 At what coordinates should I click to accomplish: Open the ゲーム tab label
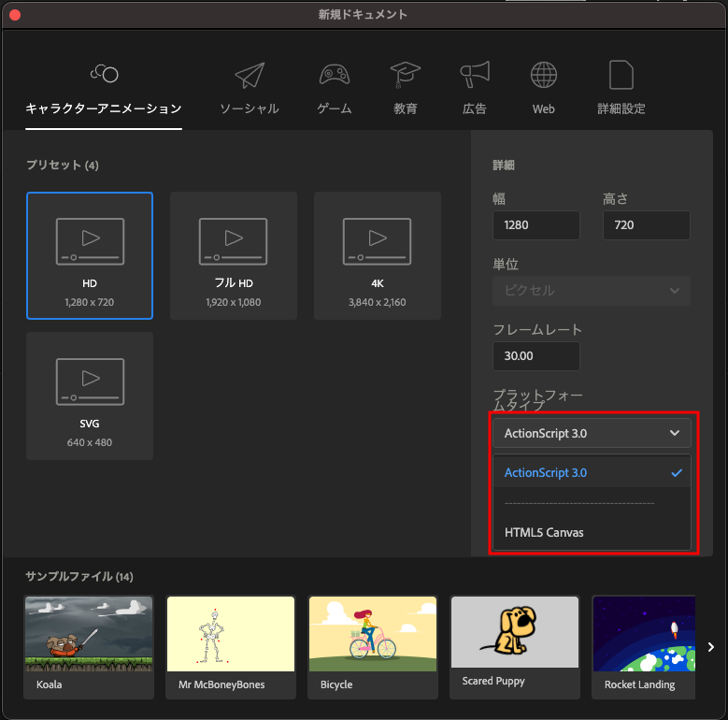335,108
